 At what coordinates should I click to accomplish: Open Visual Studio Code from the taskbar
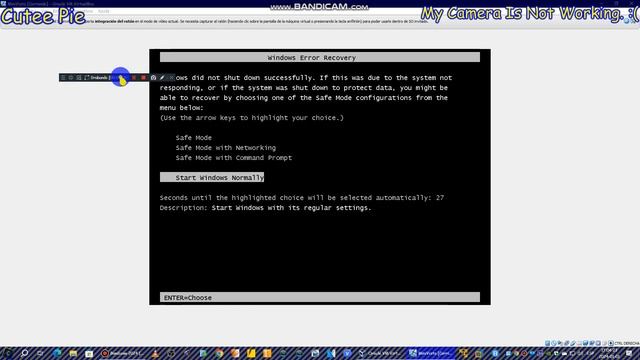coord(331,353)
